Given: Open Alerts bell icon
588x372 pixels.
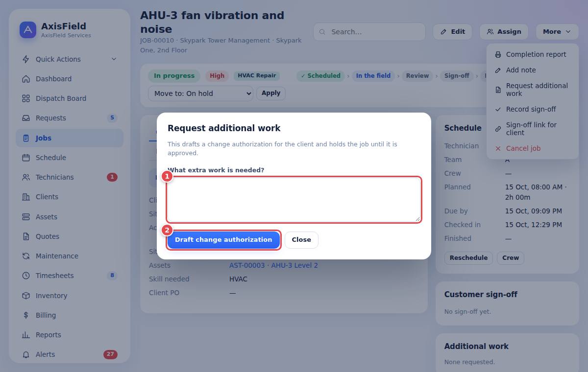Looking at the screenshot, I should click(26, 354).
